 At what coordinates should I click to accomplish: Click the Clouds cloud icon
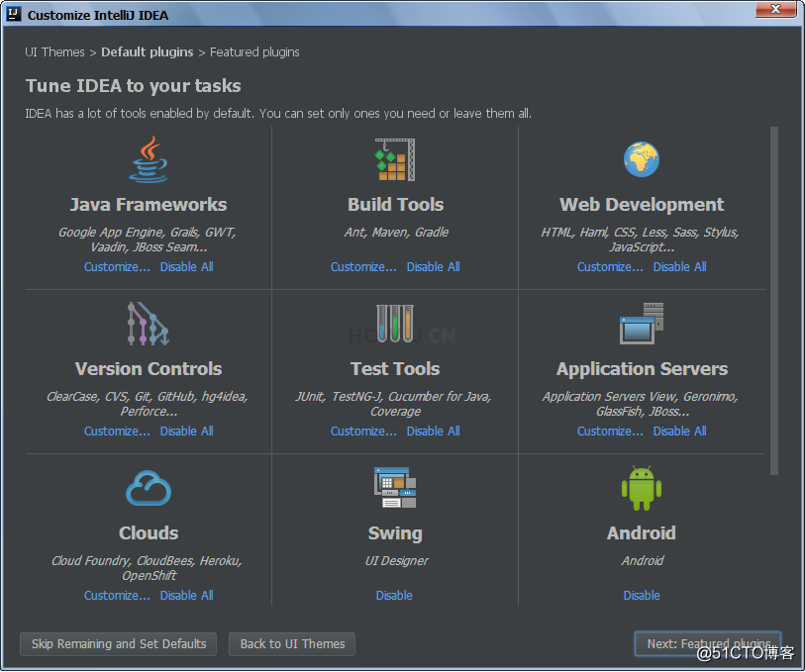149,488
